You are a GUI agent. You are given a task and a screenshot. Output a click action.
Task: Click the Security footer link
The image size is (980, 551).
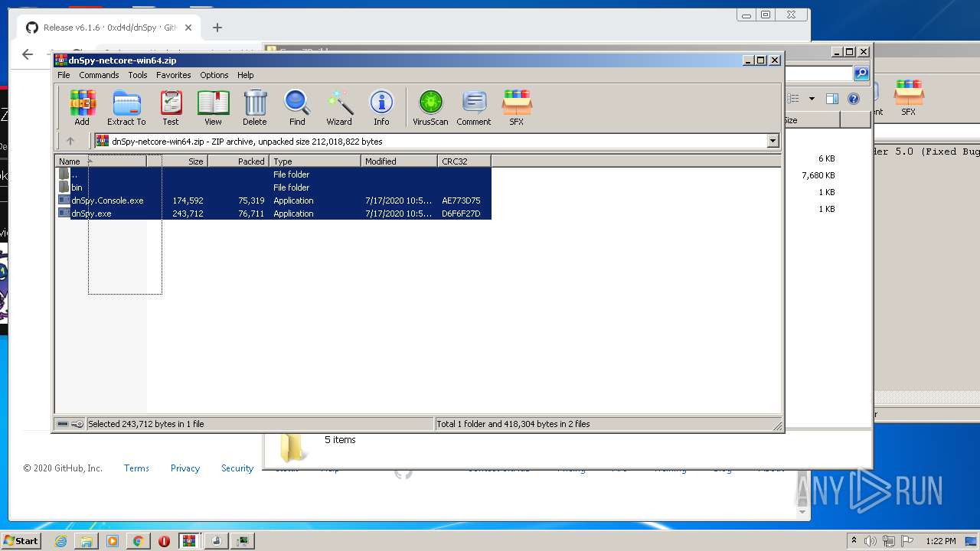pos(237,468)
